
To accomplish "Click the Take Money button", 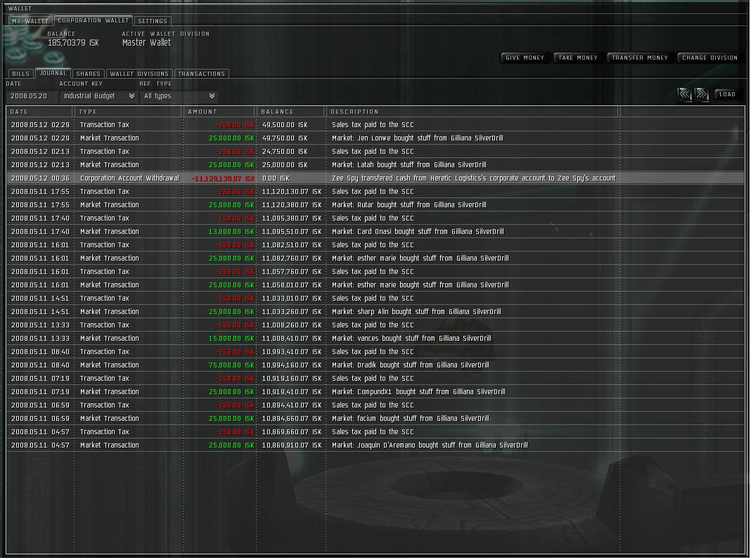I will pyautogui.click(x=578, y=58).
